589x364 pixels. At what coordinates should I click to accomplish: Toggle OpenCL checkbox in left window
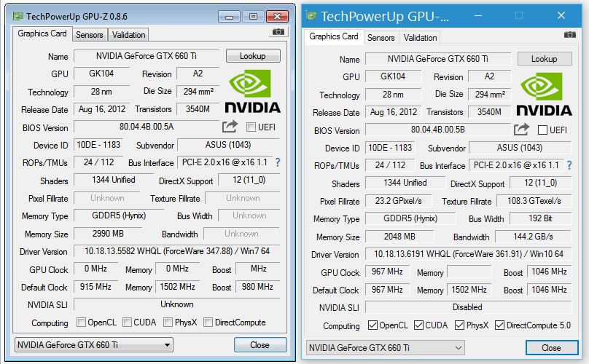coord(81,323)
